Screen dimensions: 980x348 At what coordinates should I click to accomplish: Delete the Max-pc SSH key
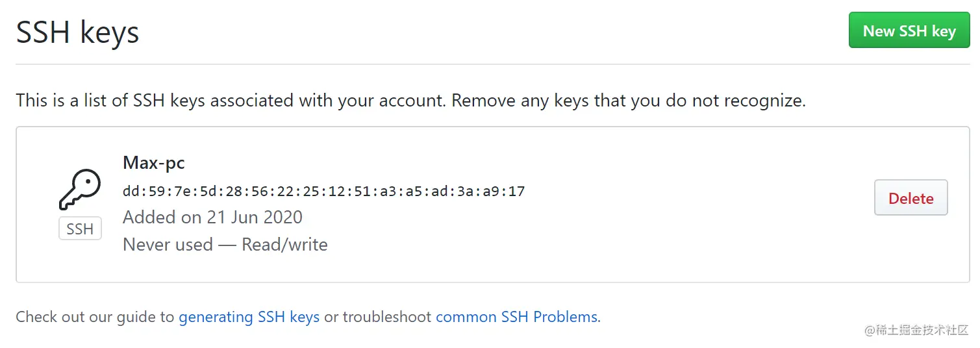(911, 198)
